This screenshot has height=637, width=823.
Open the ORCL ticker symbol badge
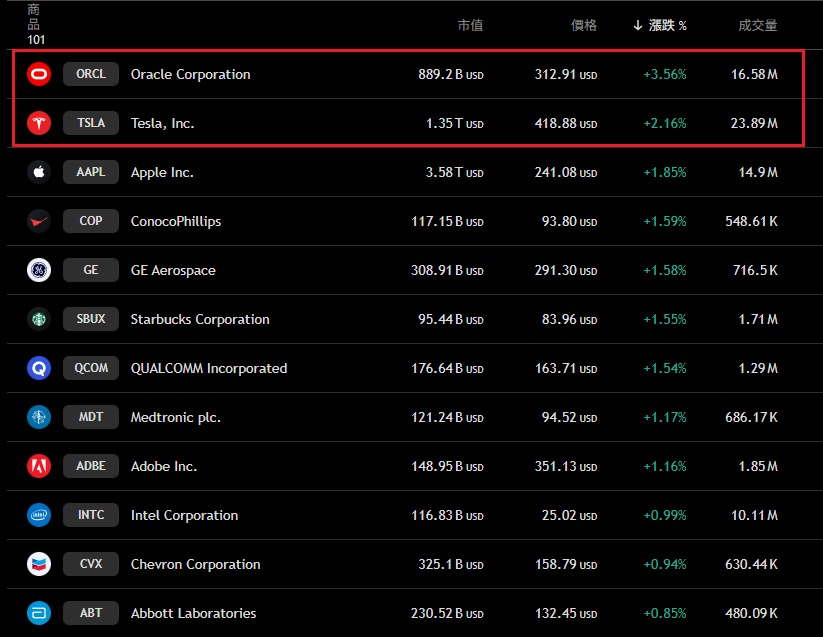pyautogui.click(x=91, y=74)
